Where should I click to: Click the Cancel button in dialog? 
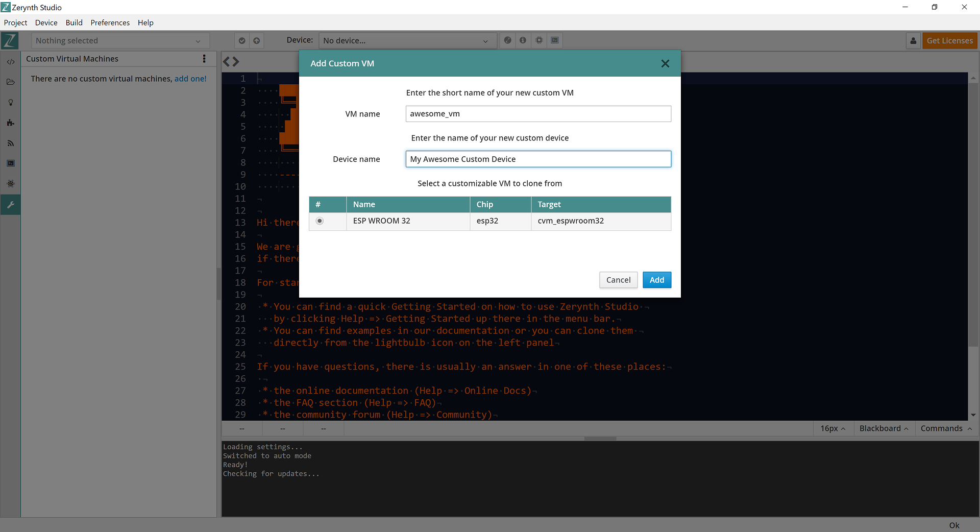click(618, 280)
